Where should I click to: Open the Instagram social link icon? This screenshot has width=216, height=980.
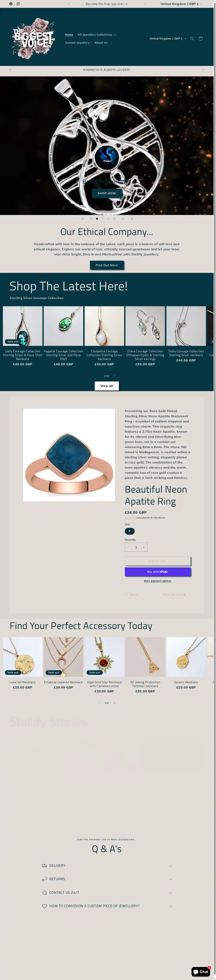[x=18, y=4]
